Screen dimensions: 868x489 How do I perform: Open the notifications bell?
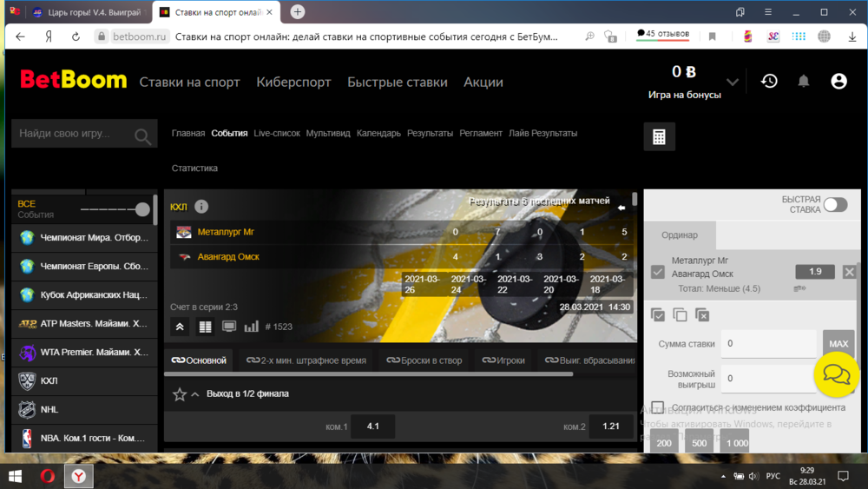coord(803,82)
